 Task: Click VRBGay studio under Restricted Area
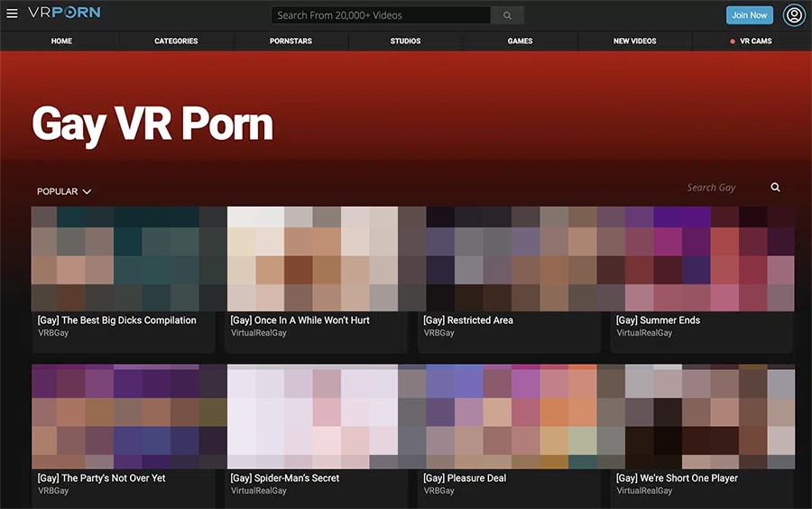pos(439,333)
